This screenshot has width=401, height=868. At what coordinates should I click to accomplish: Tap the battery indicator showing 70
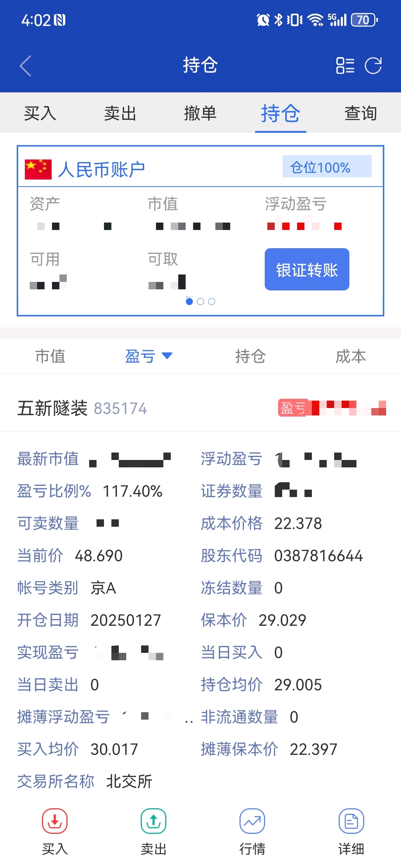pyautogui.click(x=364, y=20)
